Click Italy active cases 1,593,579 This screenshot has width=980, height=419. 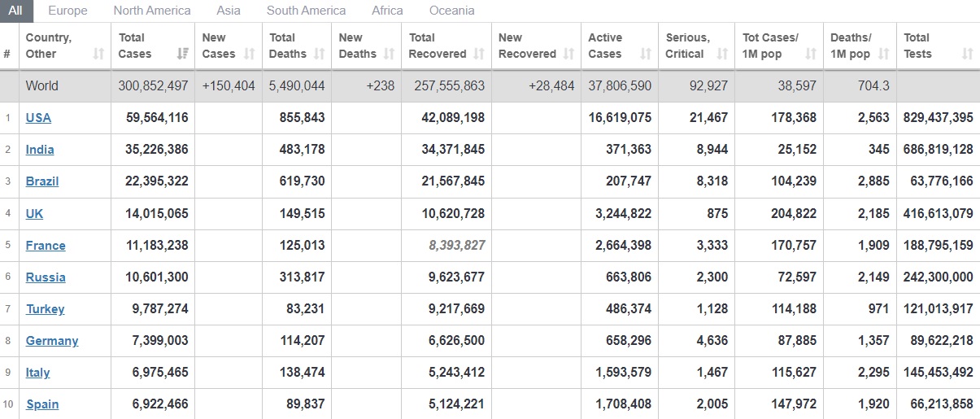(x=623, y=372)
